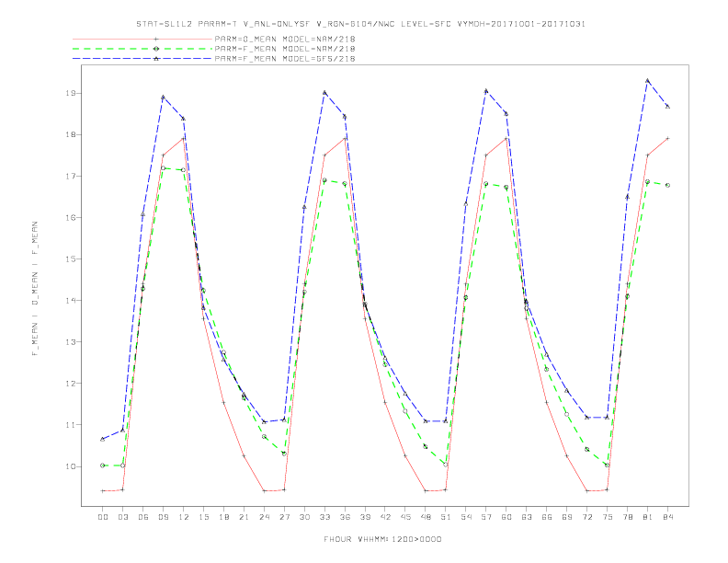
Task: Click x-axis forecast hour label 45
Action: [405, 517]
